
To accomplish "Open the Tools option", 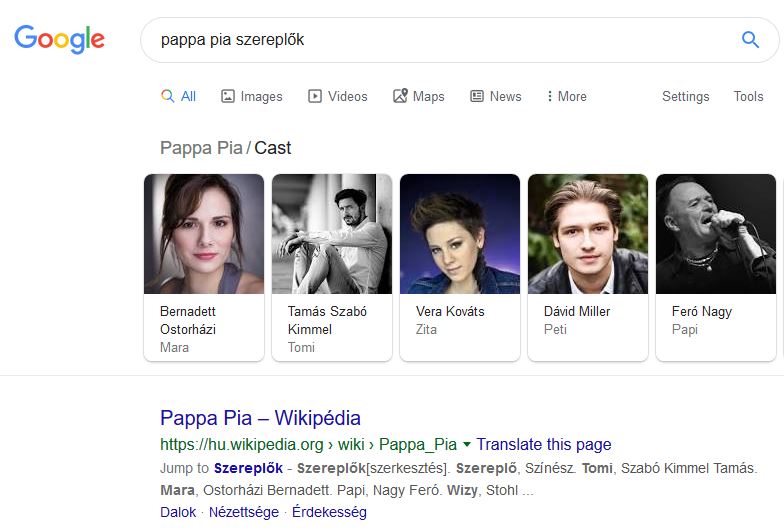I will pyautogui.click(x=748, y=96).
